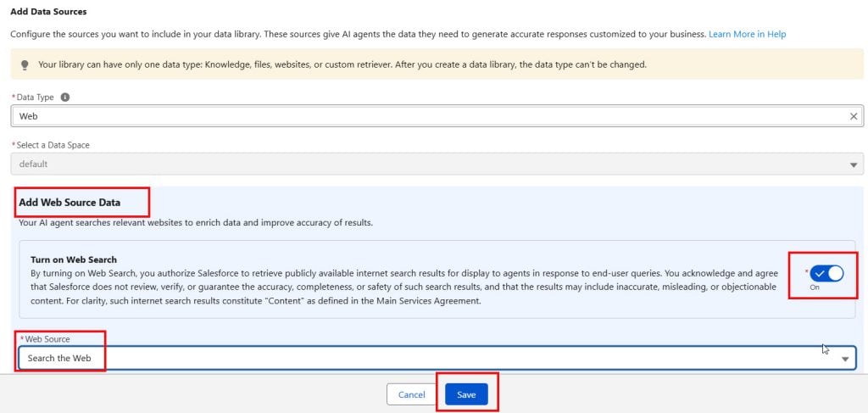Screen dimensions: 868x413
Task: Click the Cancel button
Action: [x=412, y=394]
